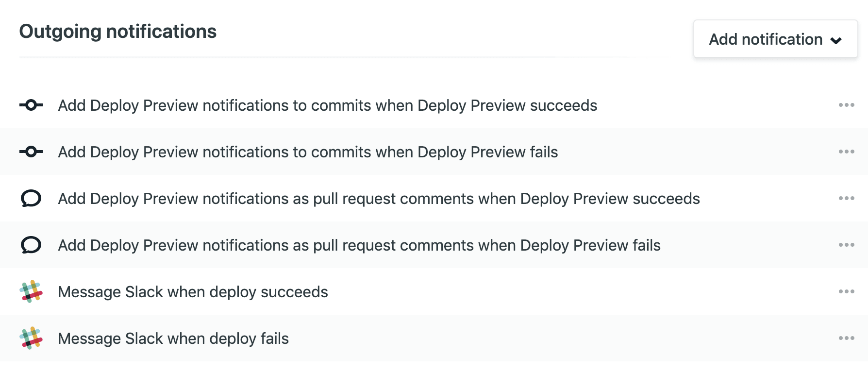868x373 pixels.
Task: Select 'Message Slack when deploy fails' notification
Action: (x=173, y=339)
